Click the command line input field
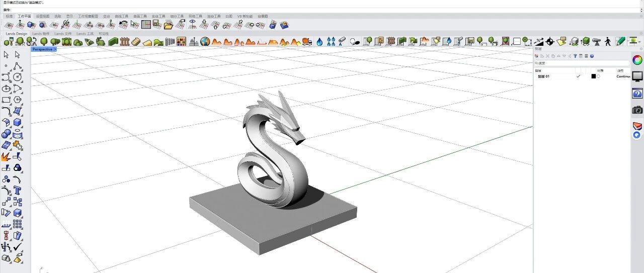The image size is (644, 273). 322,9
